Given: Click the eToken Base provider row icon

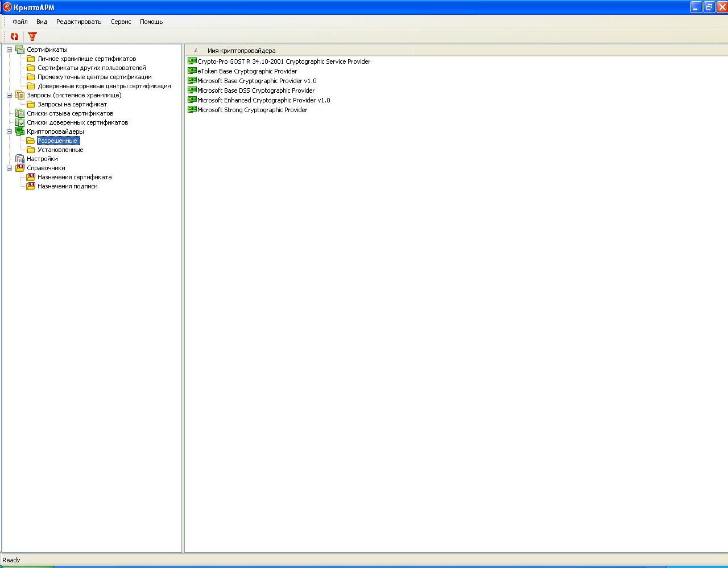Looking at the screenshot, I should (192, 71).
